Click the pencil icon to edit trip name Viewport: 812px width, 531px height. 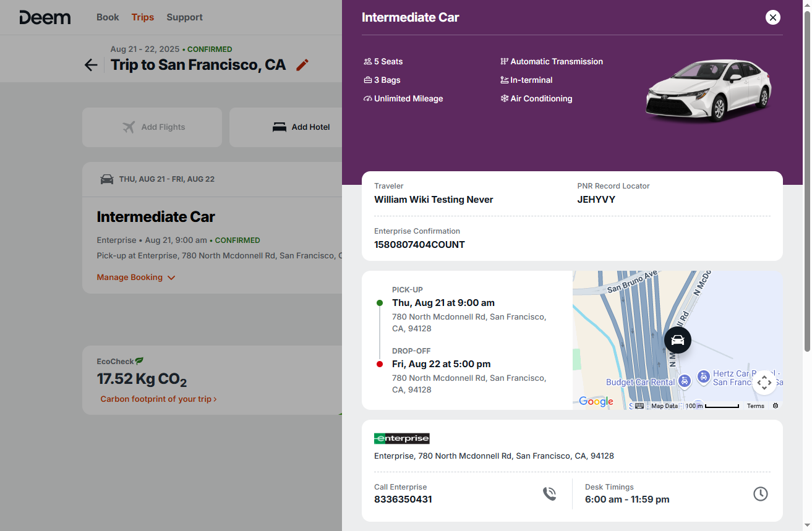pyautogui.click(x=302, y=65)
